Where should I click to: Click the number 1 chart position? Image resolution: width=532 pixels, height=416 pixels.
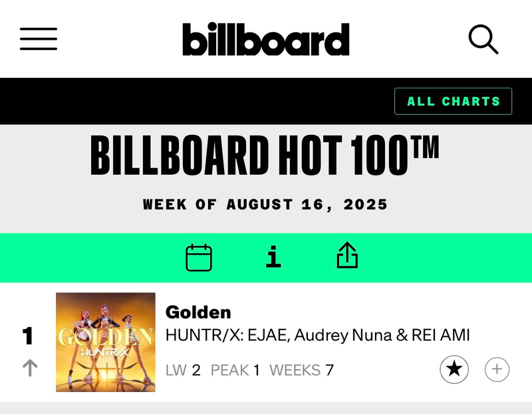(28, 336)
